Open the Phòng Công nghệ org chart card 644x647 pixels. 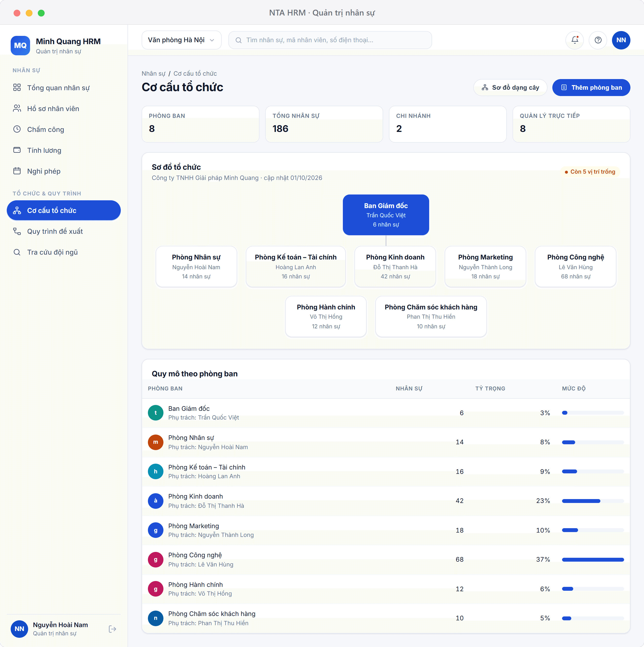pos(575,267)
